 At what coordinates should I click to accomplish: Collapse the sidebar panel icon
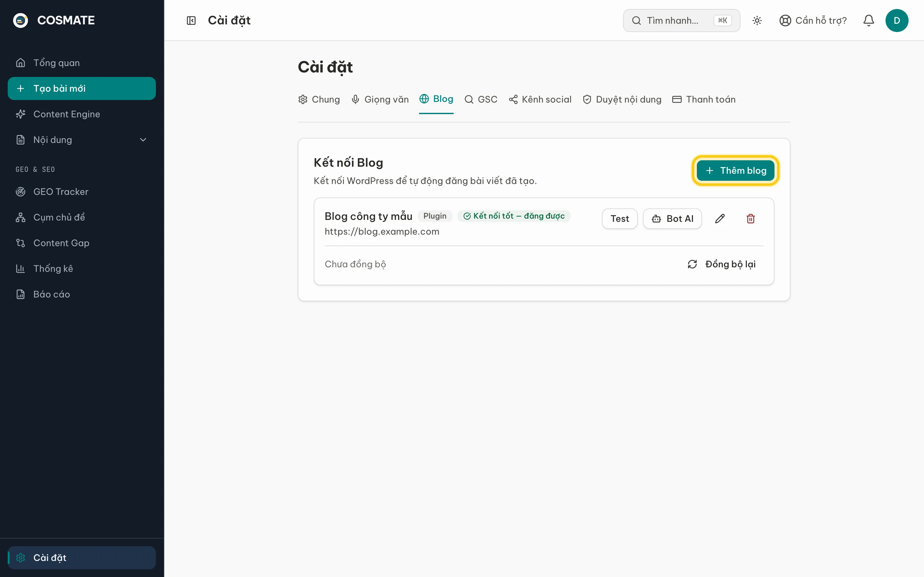[x=191, y=21]
